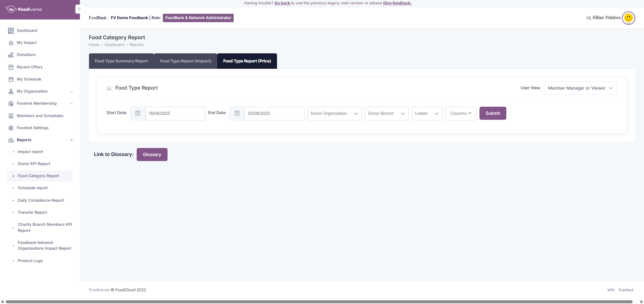Open the Start Date calendar picker icon
Viewport: 644px width, 304px height.
138,113
